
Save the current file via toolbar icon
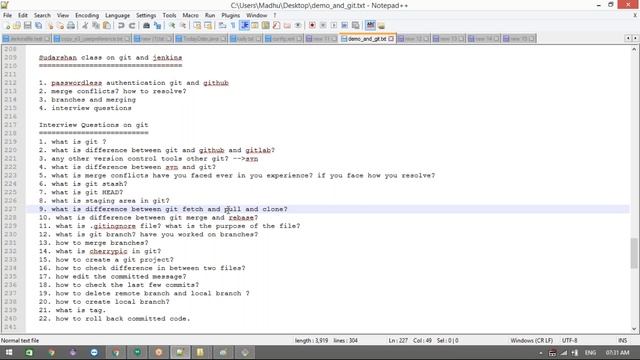click(x=27, y=25)
